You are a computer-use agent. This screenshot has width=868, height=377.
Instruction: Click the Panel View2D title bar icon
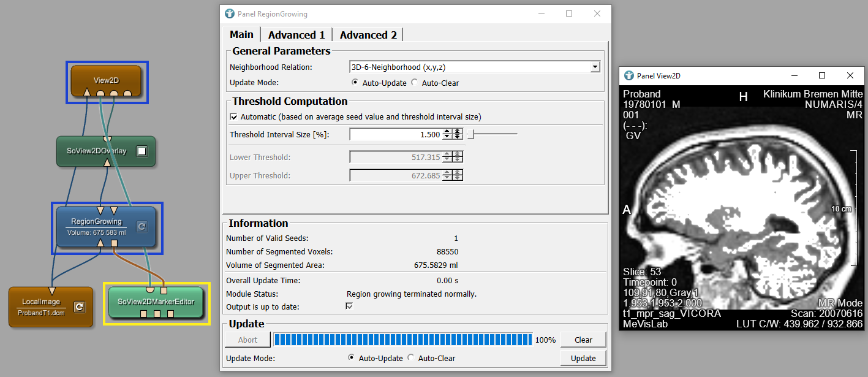click(x=628, y=76)
